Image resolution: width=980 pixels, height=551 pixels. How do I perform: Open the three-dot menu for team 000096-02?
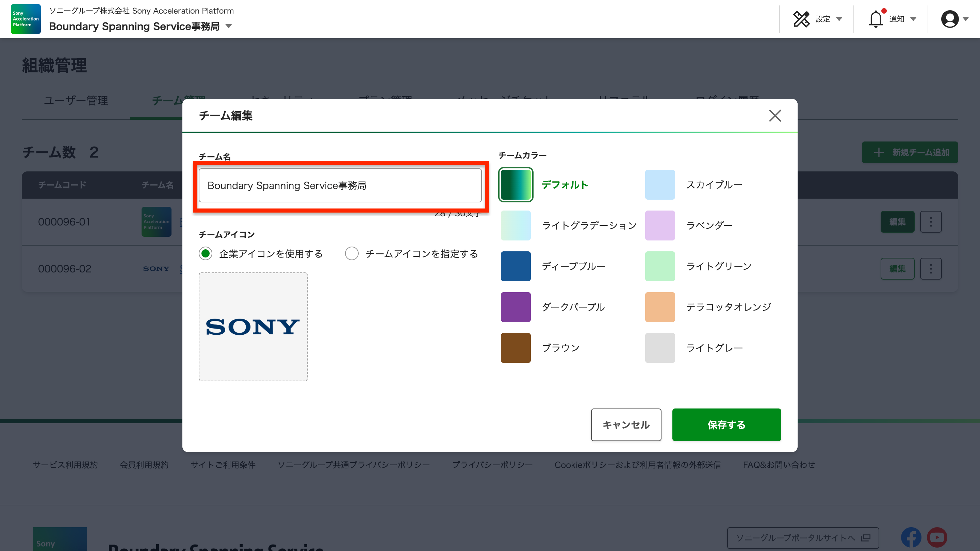(x=931, y=268)
